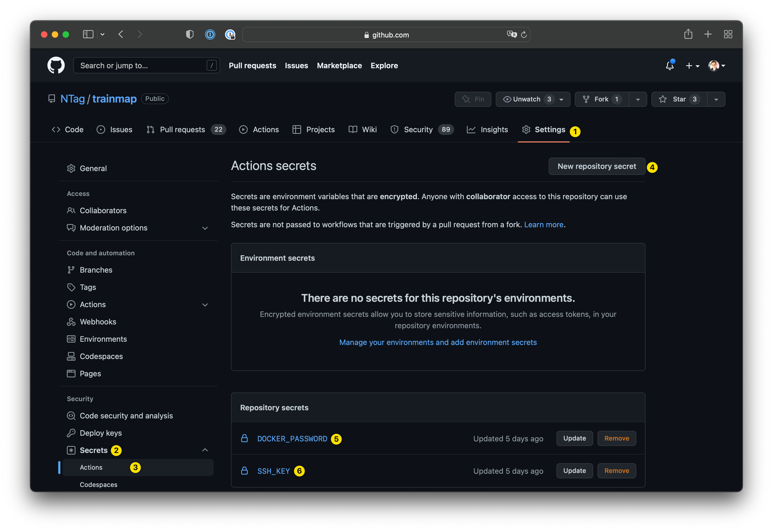The height and width of the screenshot is (532, 773).
Task: Open the notifications bell
Action: pos(670,65)
